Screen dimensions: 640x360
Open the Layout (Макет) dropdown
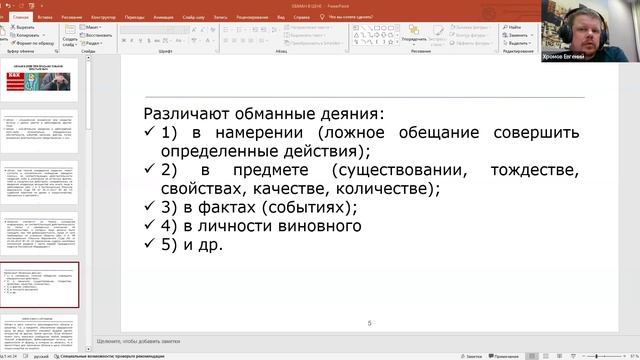91,27
